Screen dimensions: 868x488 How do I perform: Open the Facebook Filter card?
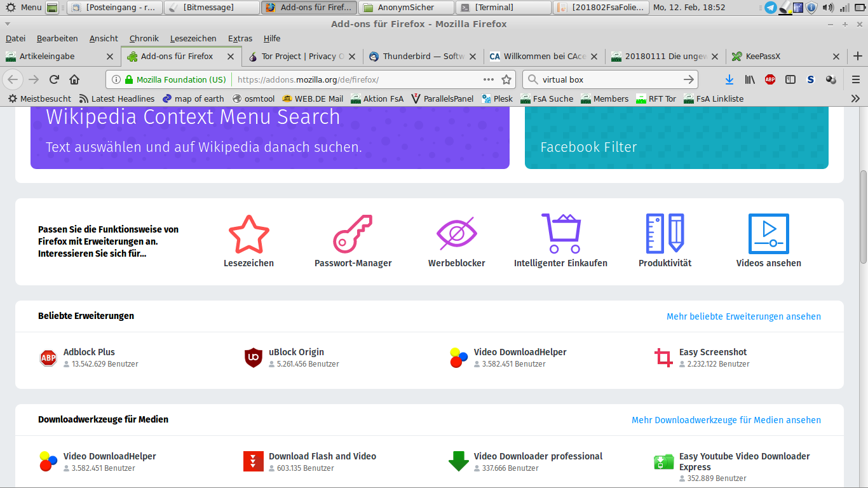pyautogui.click(x=677, y=137)
